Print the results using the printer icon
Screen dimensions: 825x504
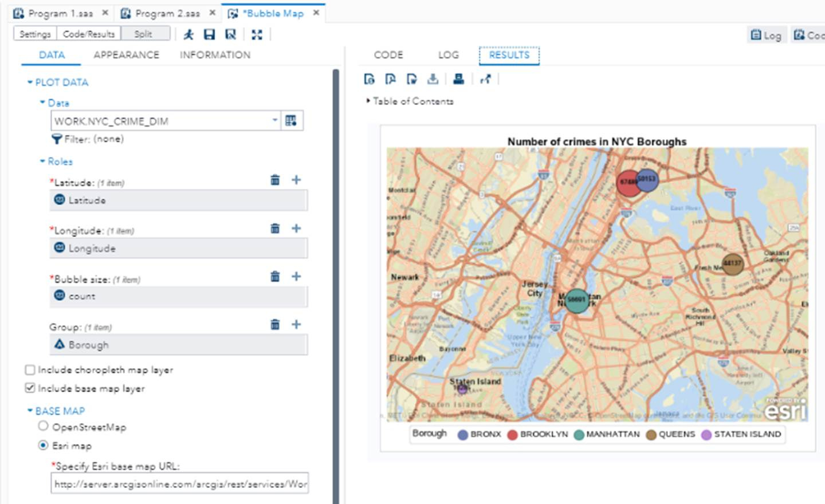click(458, 79)
